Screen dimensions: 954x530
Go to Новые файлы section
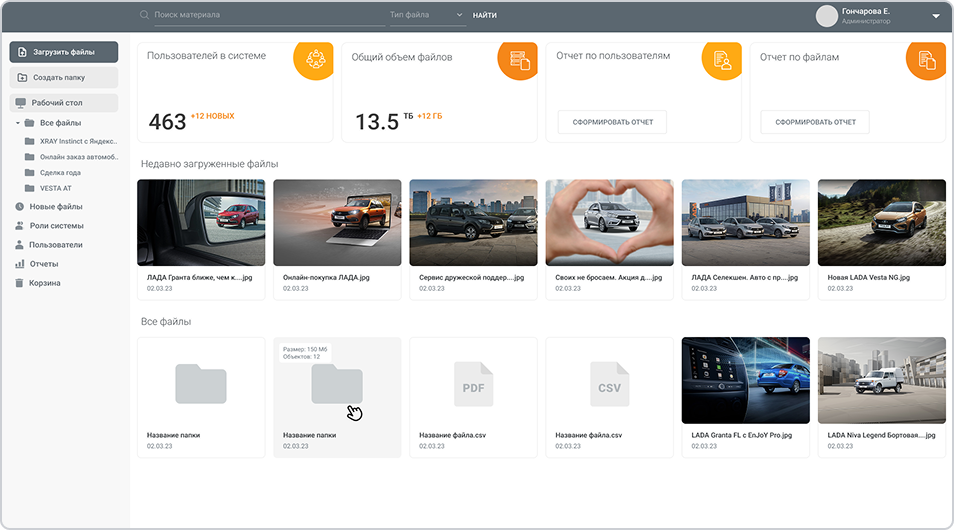coord(55,207)
